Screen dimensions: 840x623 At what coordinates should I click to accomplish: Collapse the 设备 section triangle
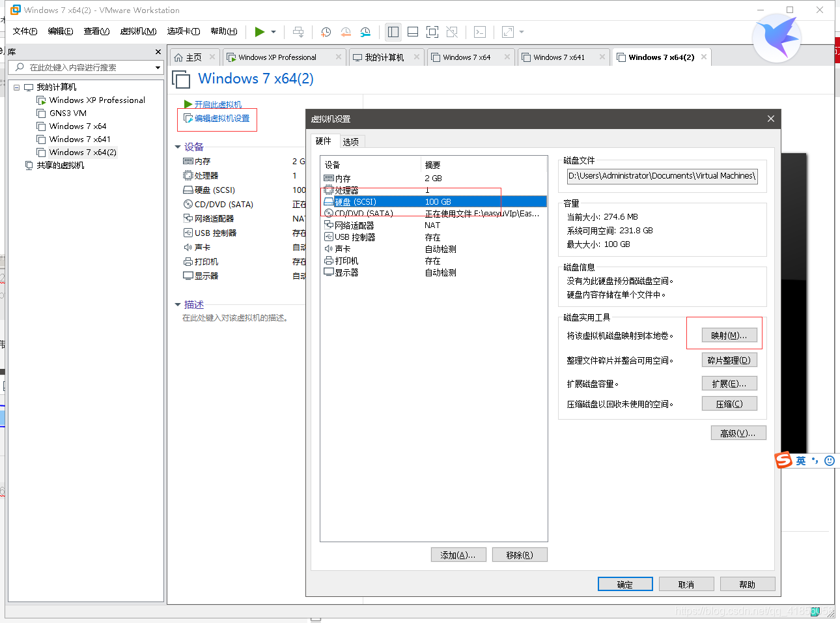point(178,147)
